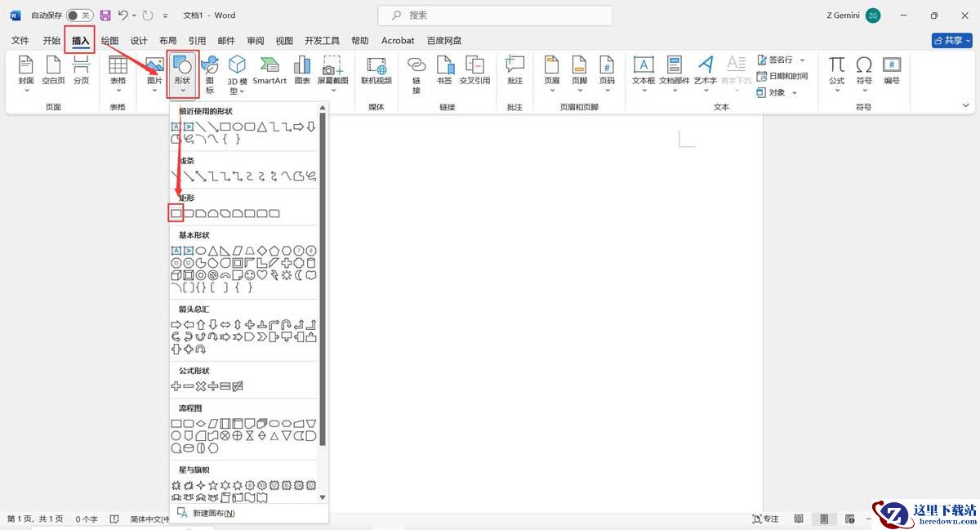
Task: Insert 日期和时间 date and time
Action: [x=782, y=76]
